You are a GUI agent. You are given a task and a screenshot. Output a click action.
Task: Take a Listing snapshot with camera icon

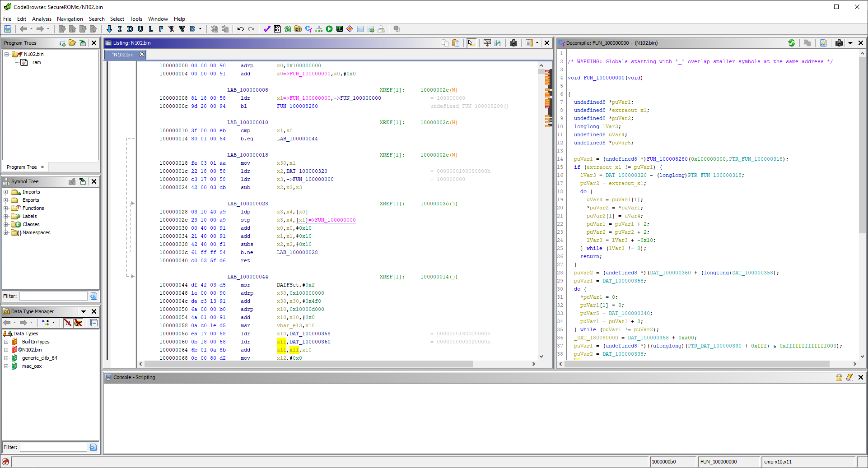point(513,43)
